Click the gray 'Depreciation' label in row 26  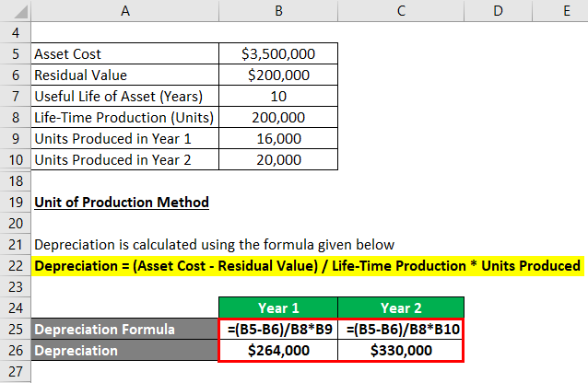point(124,351)
